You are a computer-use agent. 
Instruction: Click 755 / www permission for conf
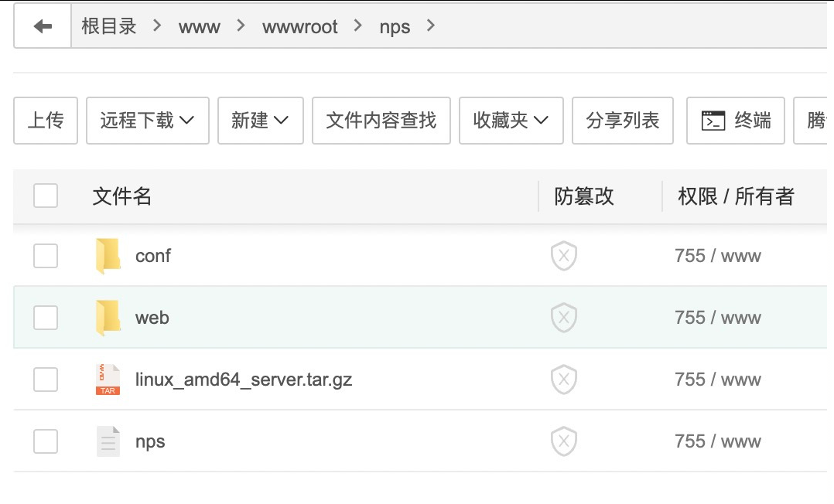click(718, 256)
